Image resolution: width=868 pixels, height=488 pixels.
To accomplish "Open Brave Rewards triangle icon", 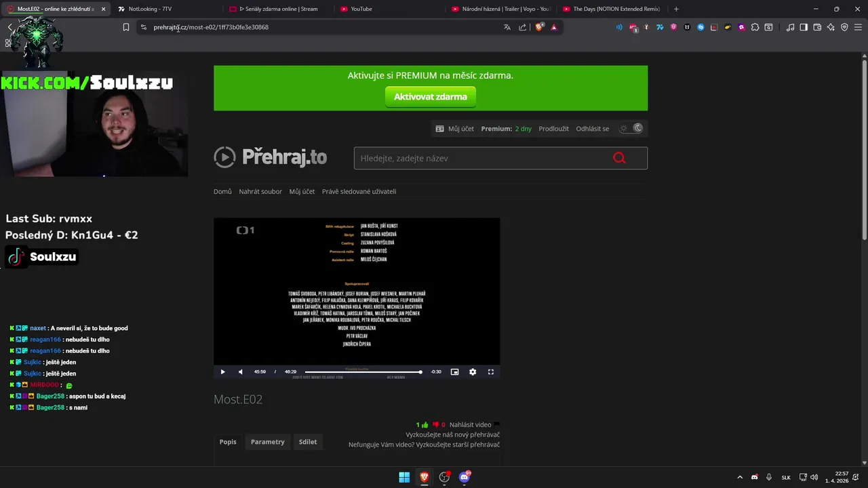I will pyautogui.click(x=554, y=27).
